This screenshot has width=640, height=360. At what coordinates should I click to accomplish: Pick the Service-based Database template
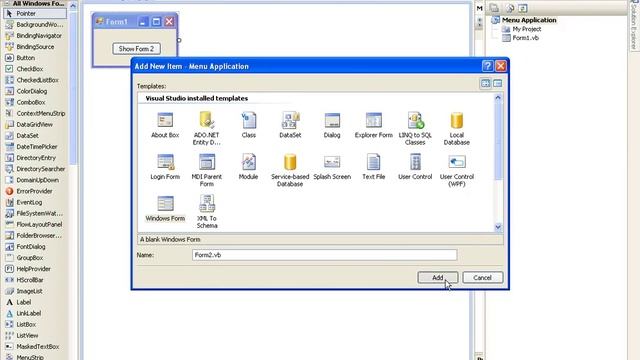coord(290,170)
